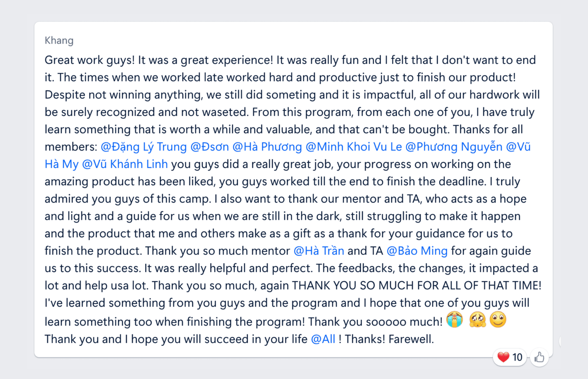Open mentor @Hà Trần's mention
This screenshot has width=588, height=379.
pyautogui.click(x=319, y=251)
